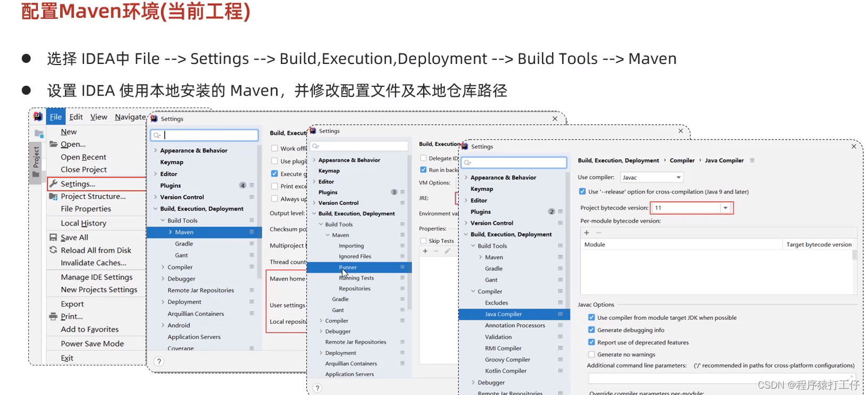Expand the Maven node in Java Compiler window
The width and height of the screenshot is (868, 395).
pos(481,257)
